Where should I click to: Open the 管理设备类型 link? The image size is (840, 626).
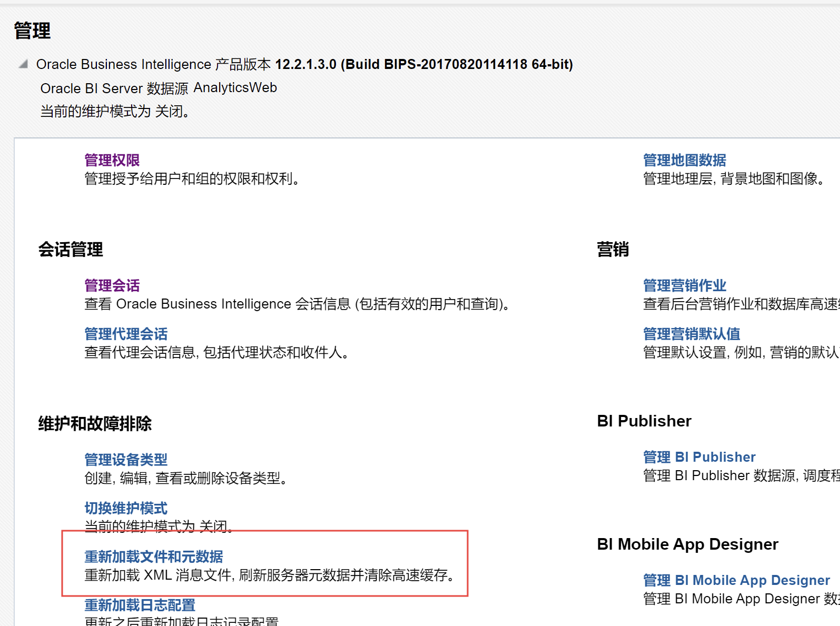[x=126, y=460]
